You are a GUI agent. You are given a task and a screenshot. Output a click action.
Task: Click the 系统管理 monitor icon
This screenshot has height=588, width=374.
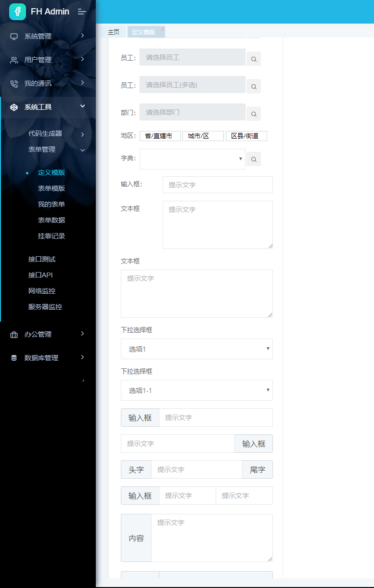14,36
